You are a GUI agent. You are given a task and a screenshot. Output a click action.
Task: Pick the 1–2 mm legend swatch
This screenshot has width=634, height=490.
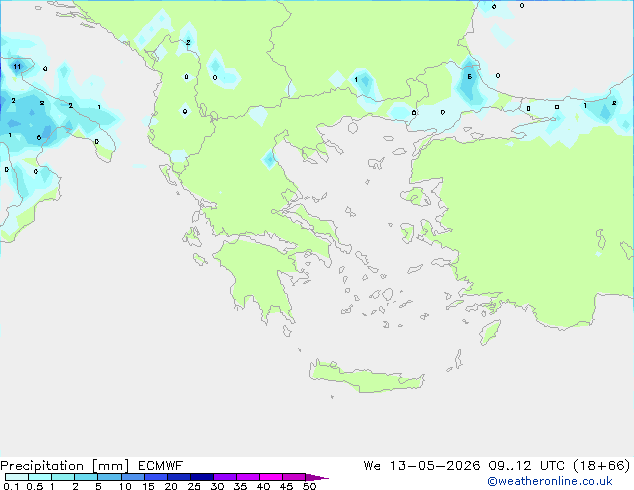(63, 477)
